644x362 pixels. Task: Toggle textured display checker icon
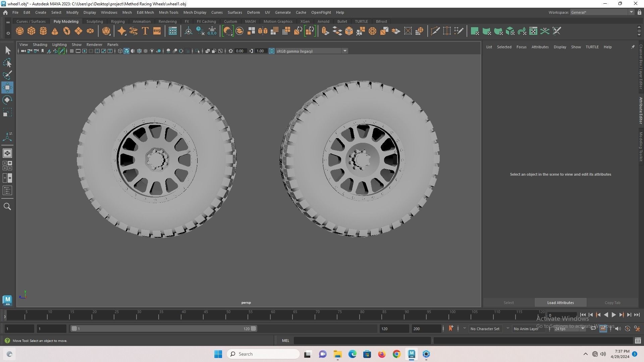coord(146,51)
